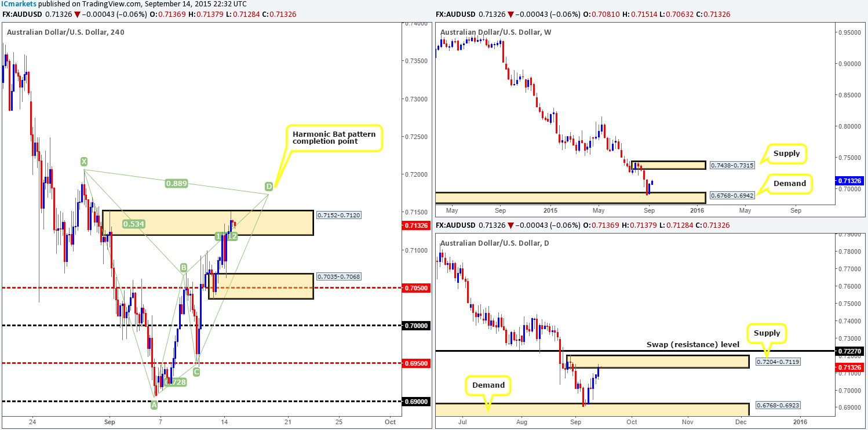Select the harmonic pattern point D label
The height and width of the screenshot is (430, 868).
click(x=269, y=186)
